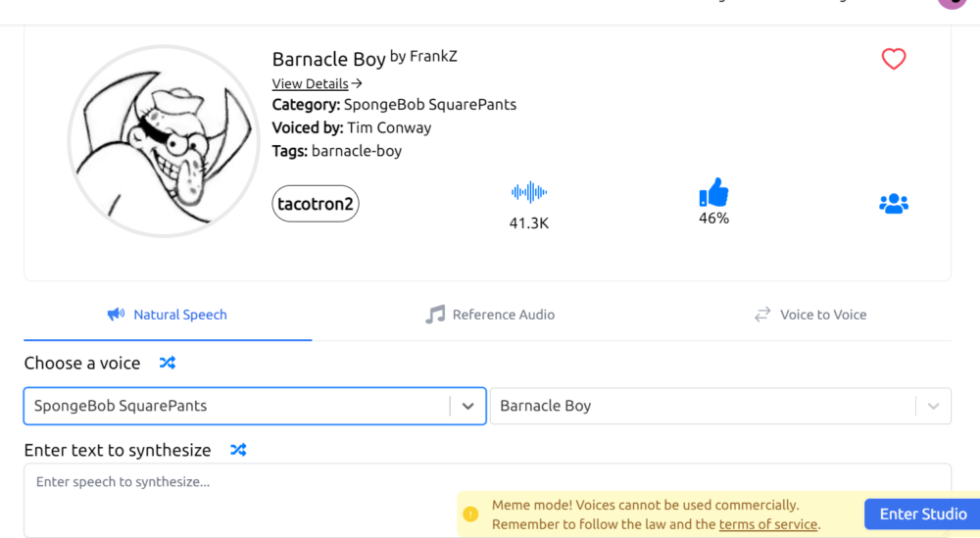Click the thumbs up rating icon
The height and width of the screenshot is (538, 980).
coord(713,192)
